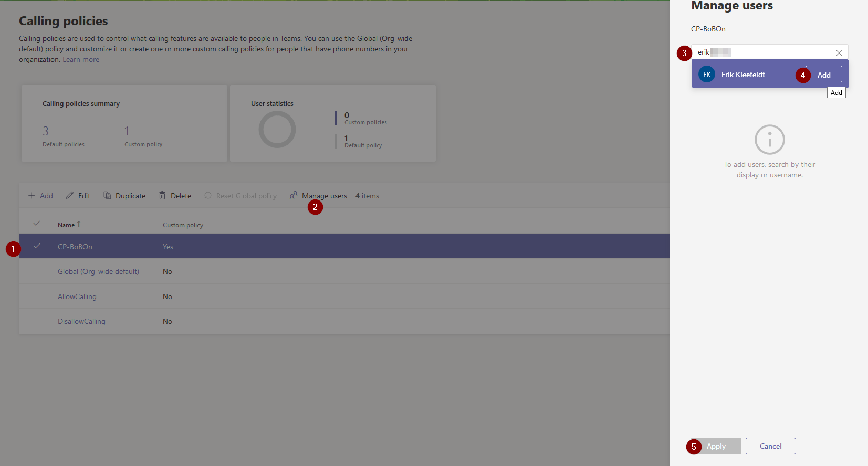Viewport: 868px width, 466px height.
Task: Toggle the select-all checkmark in table header
Action: click(37, 224)
